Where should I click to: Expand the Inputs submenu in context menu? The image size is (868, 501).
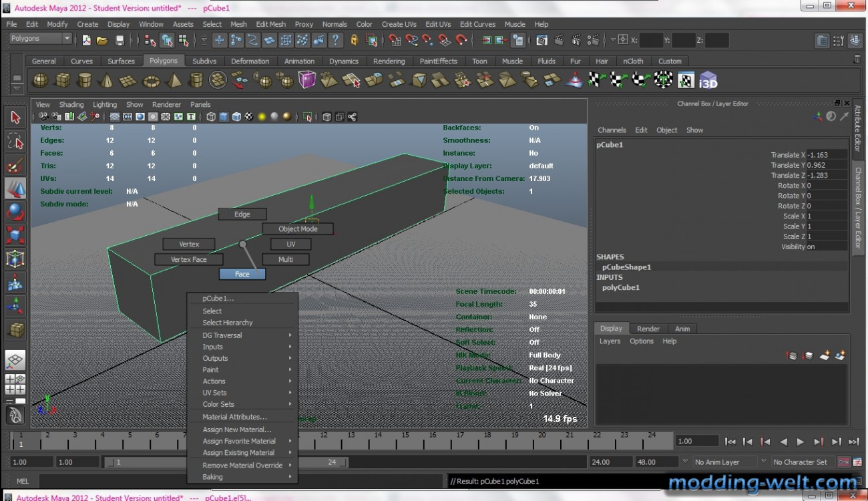[x=247, y=347]
